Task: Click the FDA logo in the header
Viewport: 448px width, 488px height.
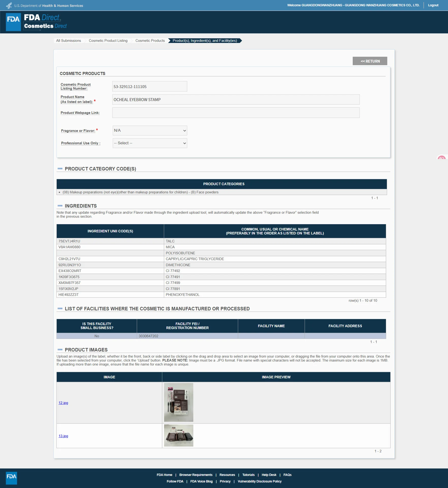Action: (x=13, y=22)
